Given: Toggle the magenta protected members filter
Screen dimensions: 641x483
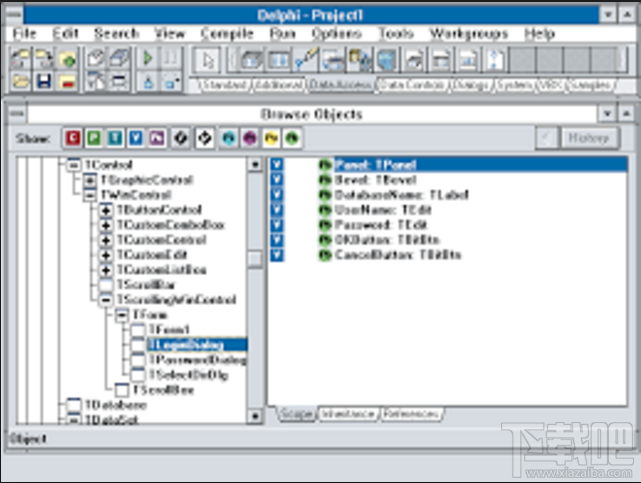Looking at the screenshot, I should coord(250,138).
